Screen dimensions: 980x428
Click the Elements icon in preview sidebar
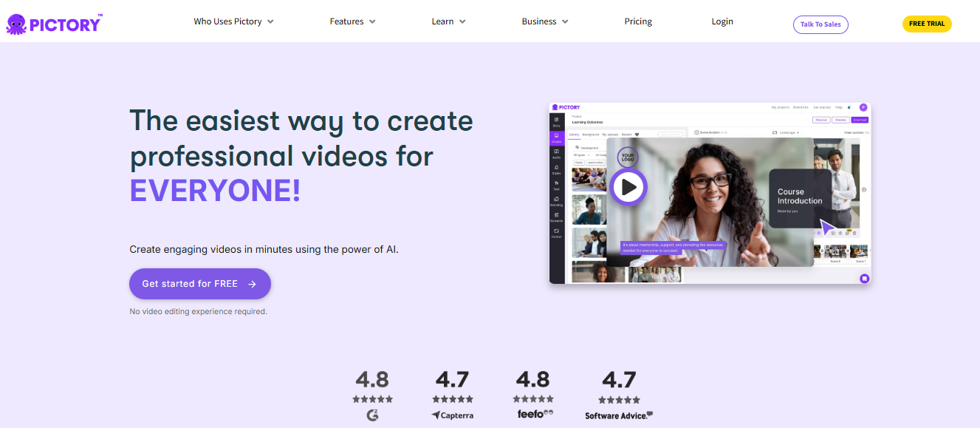pos(556,217)
